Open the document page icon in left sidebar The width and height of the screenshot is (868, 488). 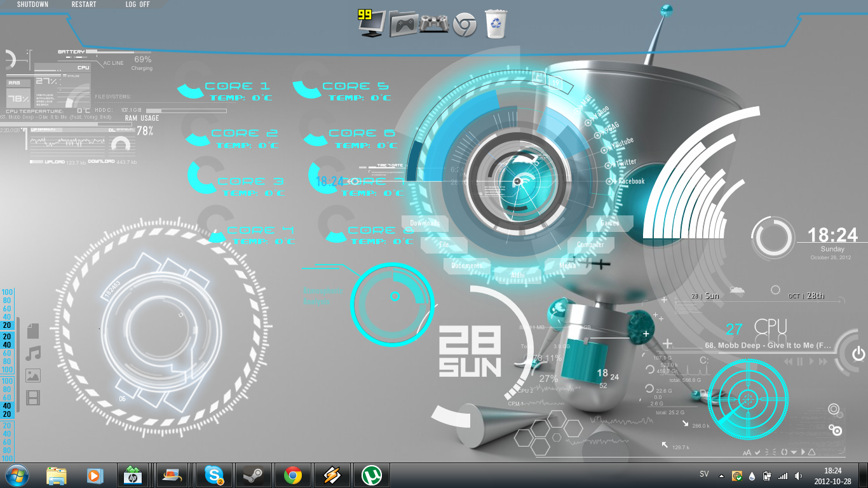pos(33,330)
